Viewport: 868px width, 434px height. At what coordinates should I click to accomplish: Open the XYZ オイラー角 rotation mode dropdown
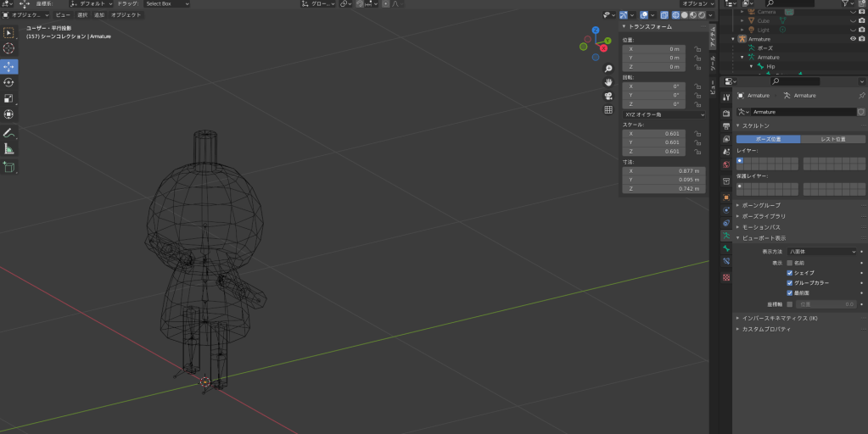point(664,114)
